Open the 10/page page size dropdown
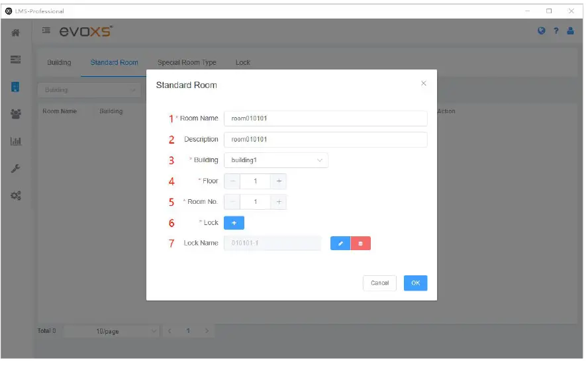Image resolution: width=588 pixels, height=366 pixels. 111,331
